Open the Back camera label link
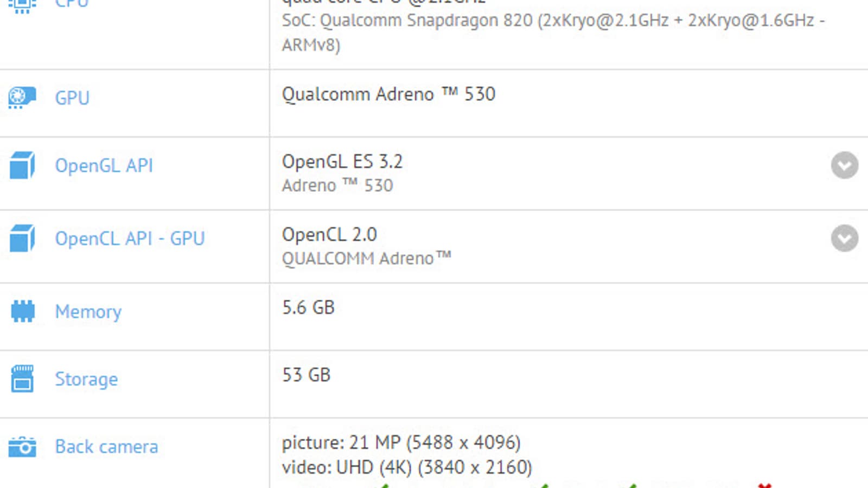The image size is (868, 488). (106, 447)
